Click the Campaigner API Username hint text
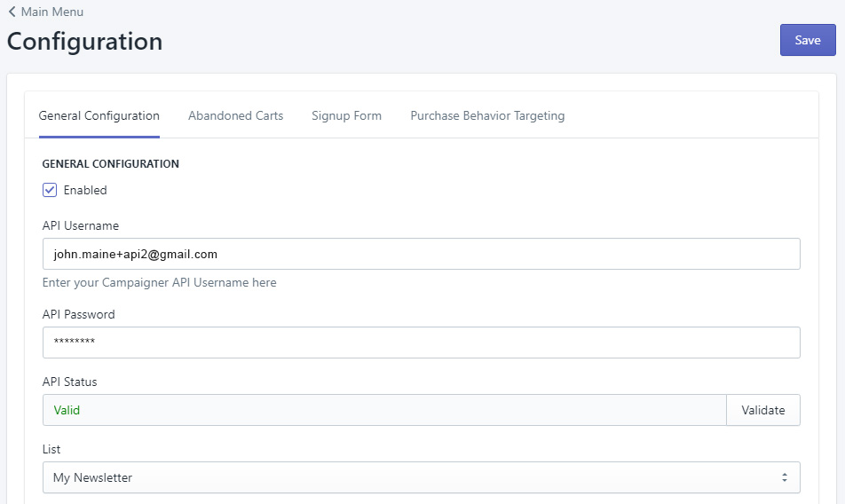The image size is (845, 504). tap(160, 283)
